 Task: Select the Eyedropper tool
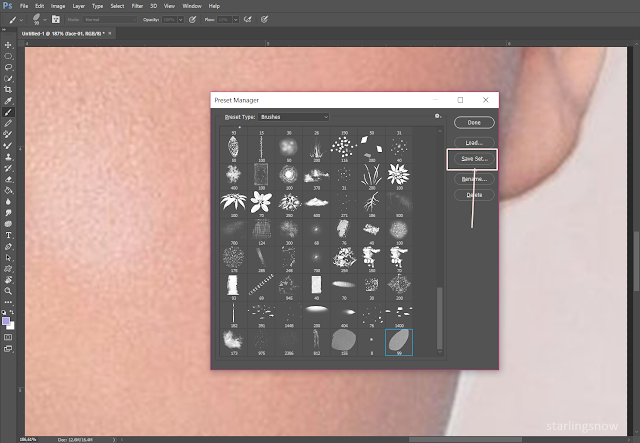[x=8, y=101]
